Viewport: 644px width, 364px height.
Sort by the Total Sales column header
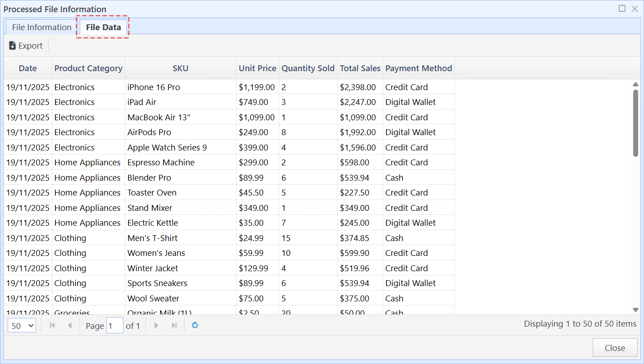[x=360, y=68]
